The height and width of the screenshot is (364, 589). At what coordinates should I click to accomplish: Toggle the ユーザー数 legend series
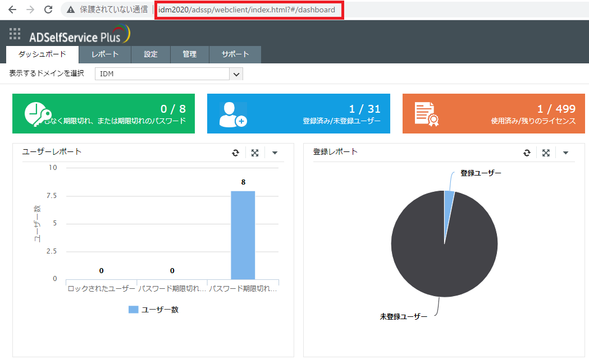(153, 310)
